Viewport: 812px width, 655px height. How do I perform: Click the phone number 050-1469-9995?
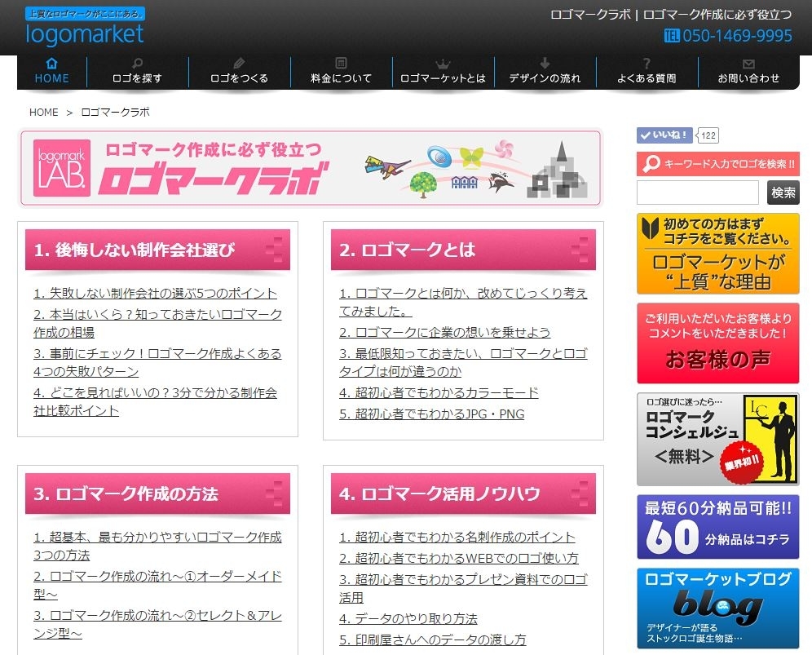(x=737, y=35)
